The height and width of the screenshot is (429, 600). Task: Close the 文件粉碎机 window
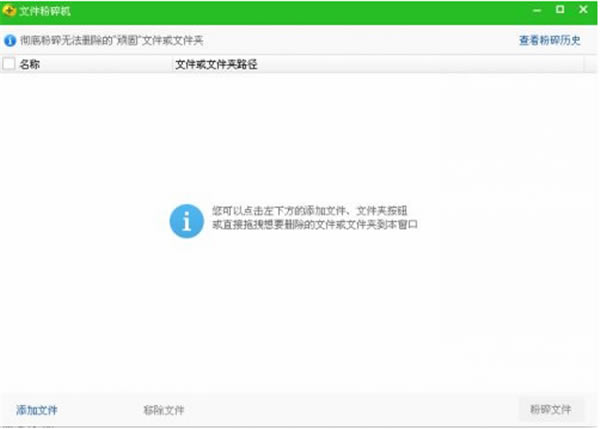click(583, 10)
